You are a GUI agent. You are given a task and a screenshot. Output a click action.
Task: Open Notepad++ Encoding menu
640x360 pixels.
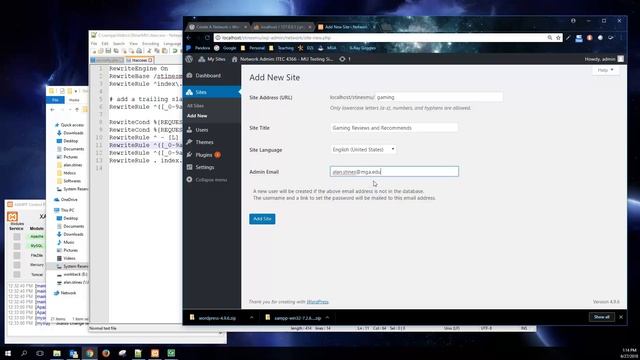pos(151,44)
